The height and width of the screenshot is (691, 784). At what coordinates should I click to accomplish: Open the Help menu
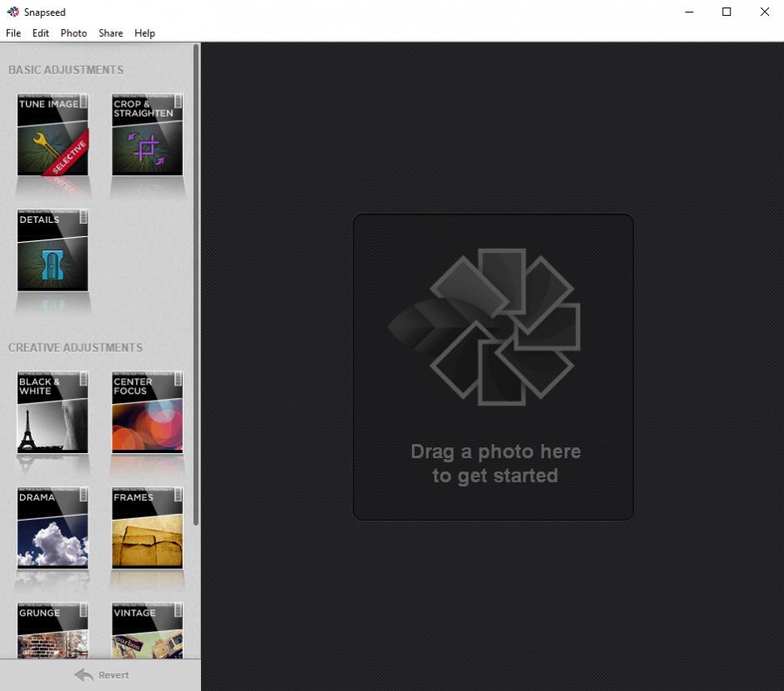pyautogui.click(x=144, y=33)
